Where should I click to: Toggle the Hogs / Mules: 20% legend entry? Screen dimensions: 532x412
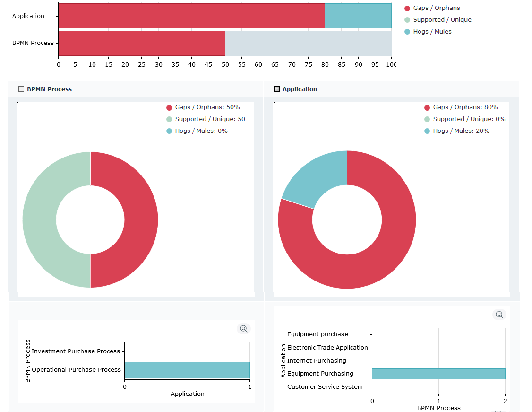[456, 131]
